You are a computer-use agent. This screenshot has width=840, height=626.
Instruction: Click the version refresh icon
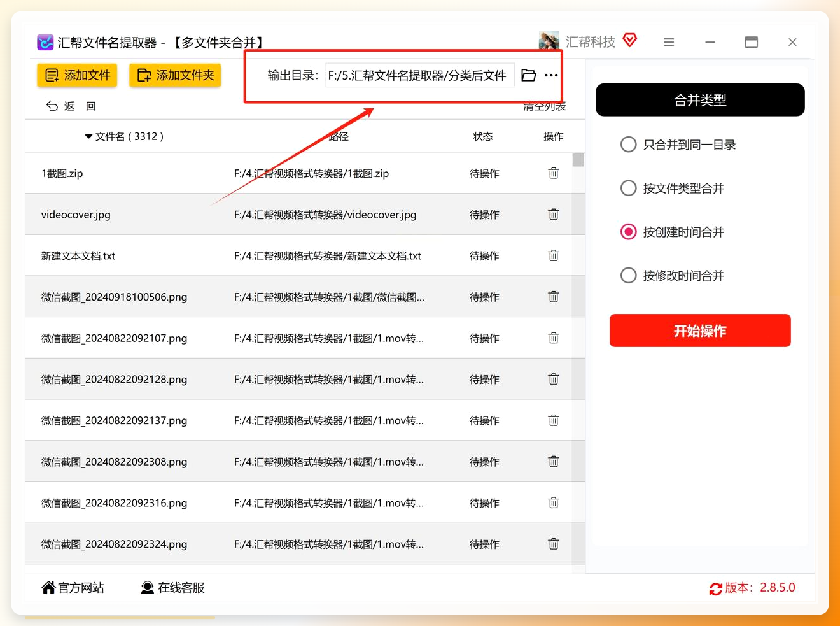(x=716, y=589)
